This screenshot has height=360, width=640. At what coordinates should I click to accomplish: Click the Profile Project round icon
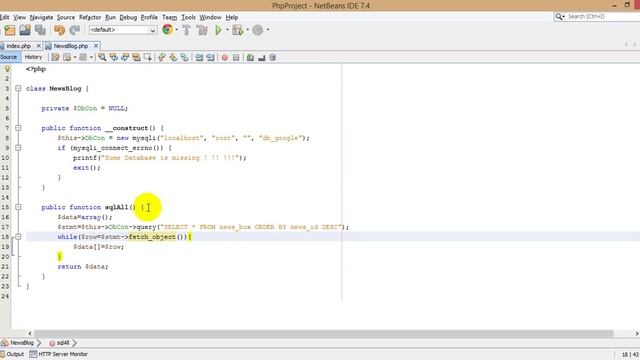tap(258, 30)
